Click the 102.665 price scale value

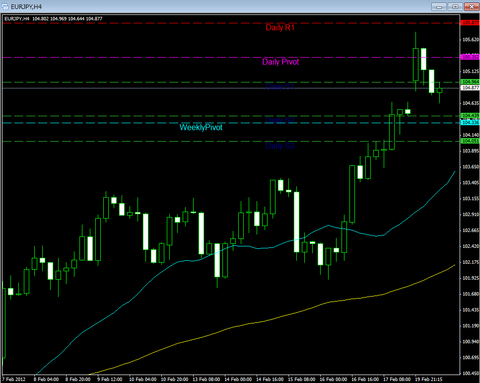(470, 230)
